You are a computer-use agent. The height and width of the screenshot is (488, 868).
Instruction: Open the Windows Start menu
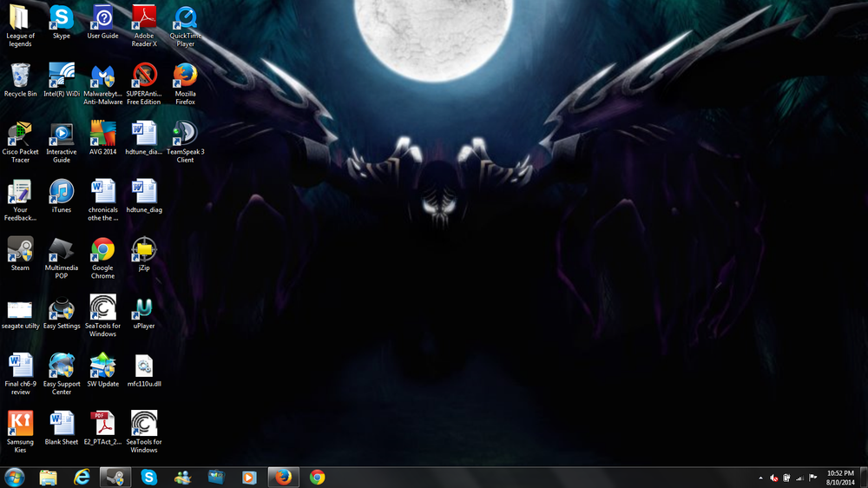[x=15, y=477]
